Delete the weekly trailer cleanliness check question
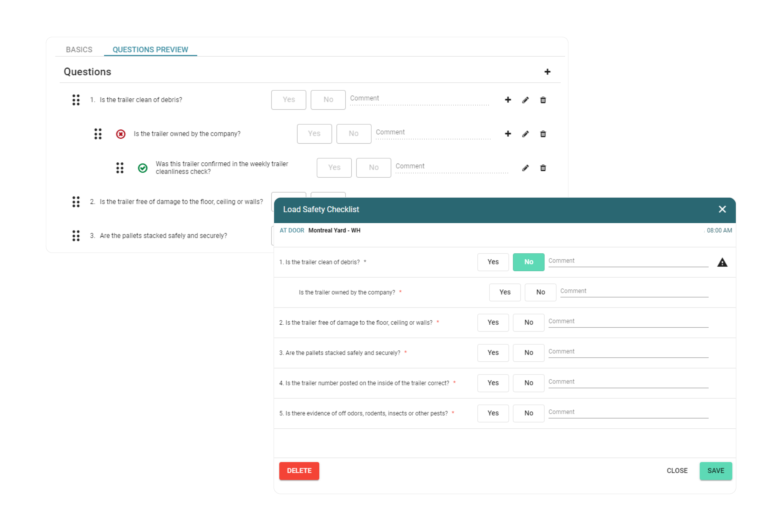This screenshot has height=532, width=772. pyautogui.click(x=543, y=168)
